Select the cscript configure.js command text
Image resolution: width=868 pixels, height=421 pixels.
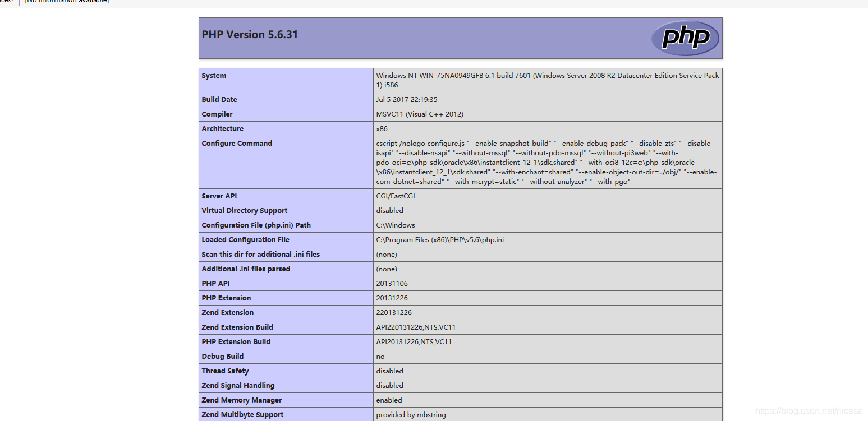pos(546,163)
